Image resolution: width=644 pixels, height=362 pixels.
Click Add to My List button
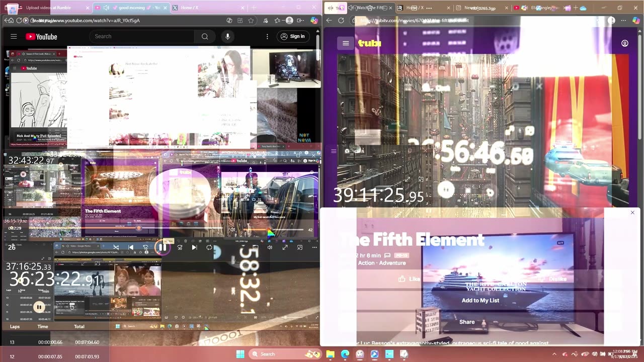480,300
